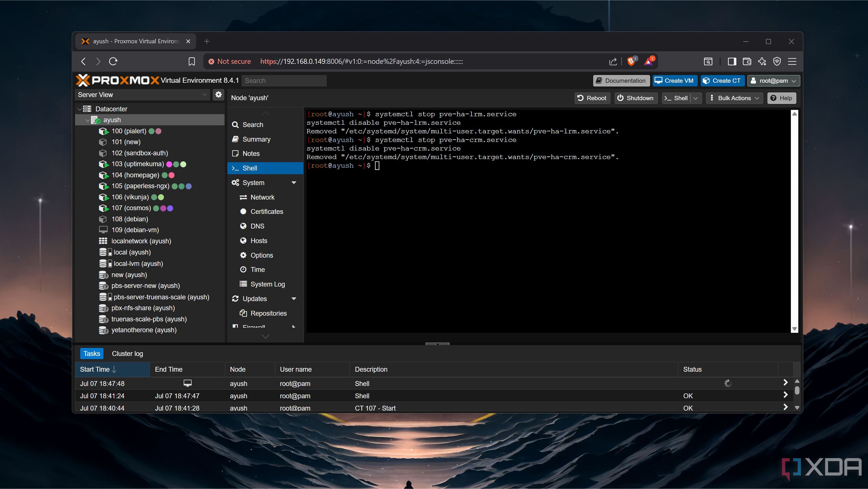This screenshot has height=489, width=868.
Task: Collapse the System menu section
Action: [x=294, y=183]
